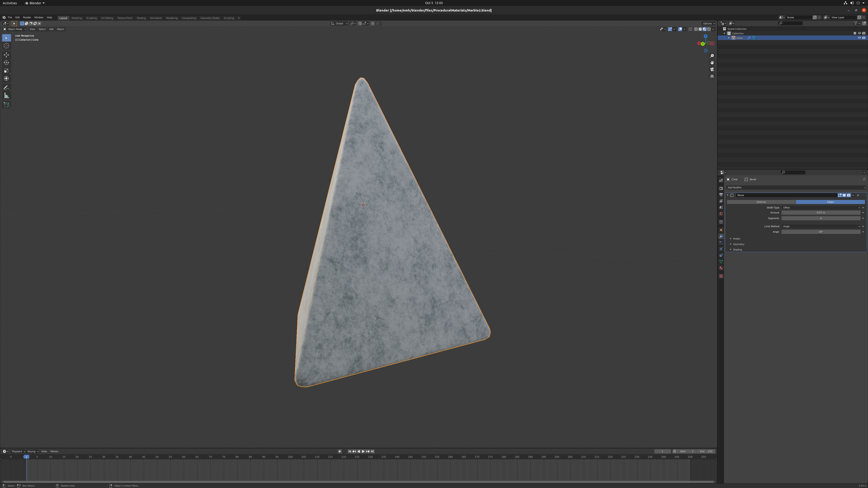
Task: Hide the Cone object via eye icon
Action: (859, 38)
